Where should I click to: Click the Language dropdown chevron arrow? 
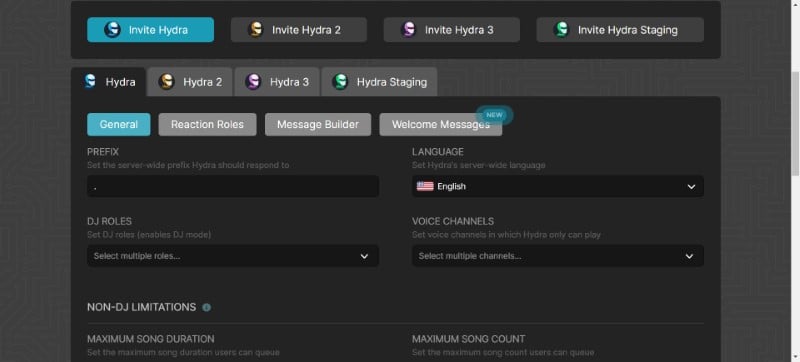[x=691, y=187]
